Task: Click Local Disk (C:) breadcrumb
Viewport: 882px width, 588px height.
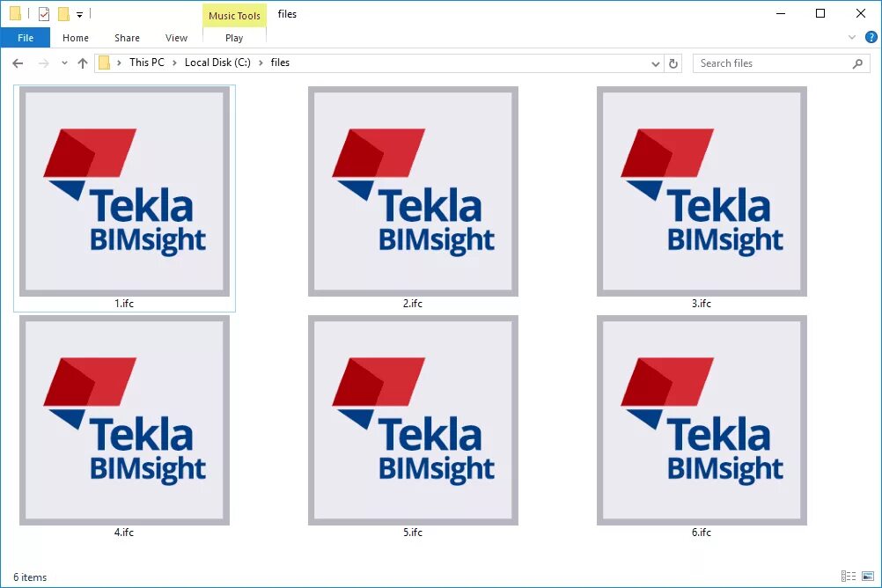Action: coord(217,62)
